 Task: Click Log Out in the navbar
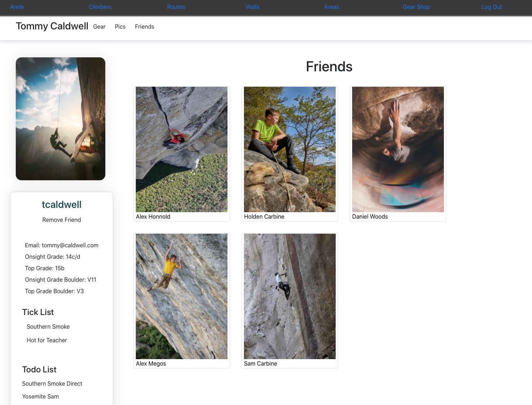pyautogui.click(x=492, y=7)
